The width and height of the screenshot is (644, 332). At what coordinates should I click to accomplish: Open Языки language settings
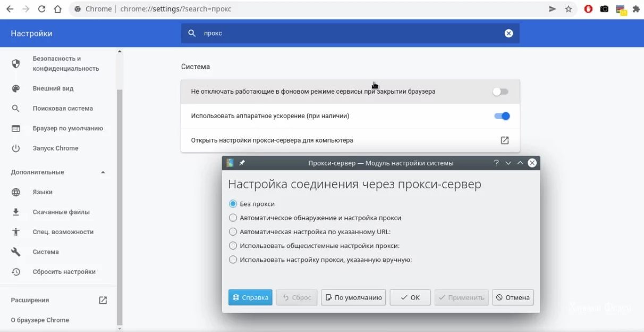tap(57, 192)
